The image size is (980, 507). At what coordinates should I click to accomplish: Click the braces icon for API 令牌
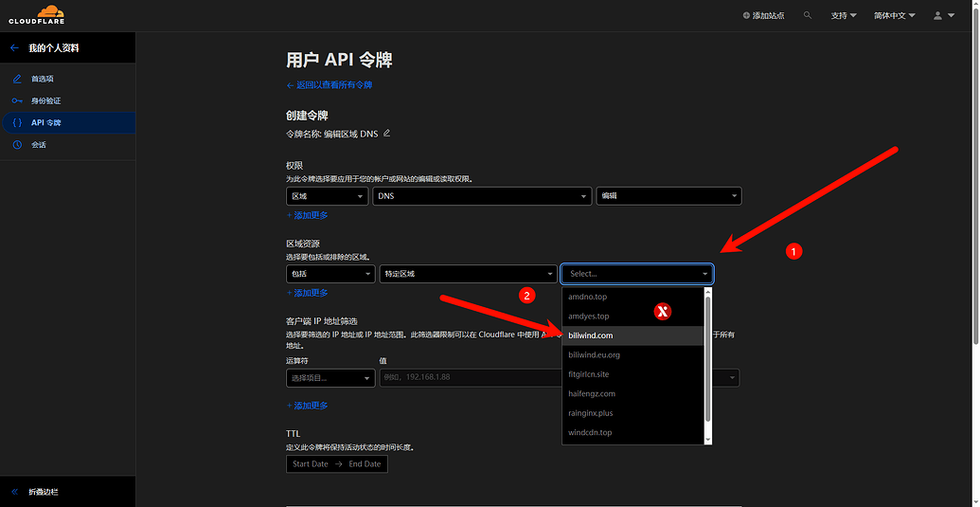pos(17,122)
